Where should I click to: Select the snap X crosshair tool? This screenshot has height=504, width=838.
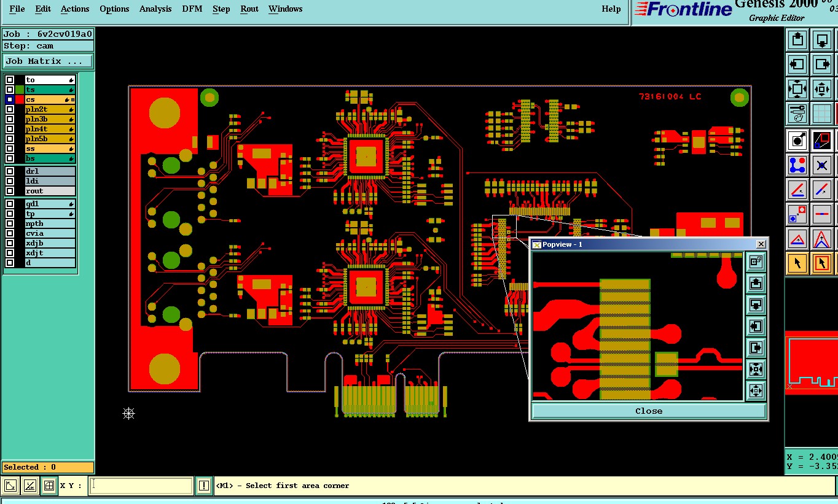pyautogui.click(x=822, y=165)
